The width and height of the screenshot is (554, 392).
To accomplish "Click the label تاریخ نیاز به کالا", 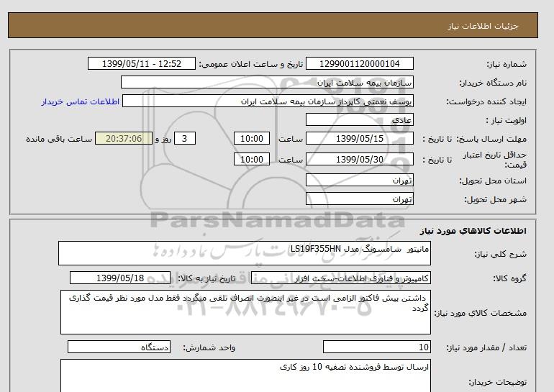I will 206,278.
